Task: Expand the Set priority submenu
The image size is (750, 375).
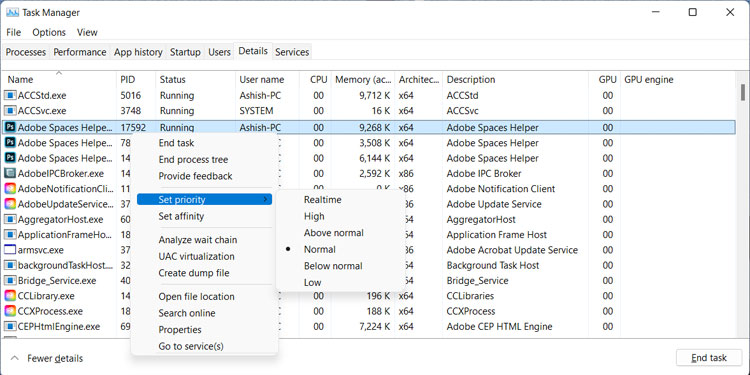Action: point(204,199)
